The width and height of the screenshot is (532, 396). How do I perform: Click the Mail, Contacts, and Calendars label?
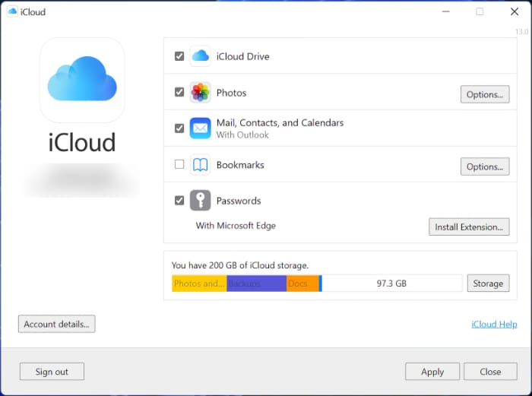pos(280,122)
